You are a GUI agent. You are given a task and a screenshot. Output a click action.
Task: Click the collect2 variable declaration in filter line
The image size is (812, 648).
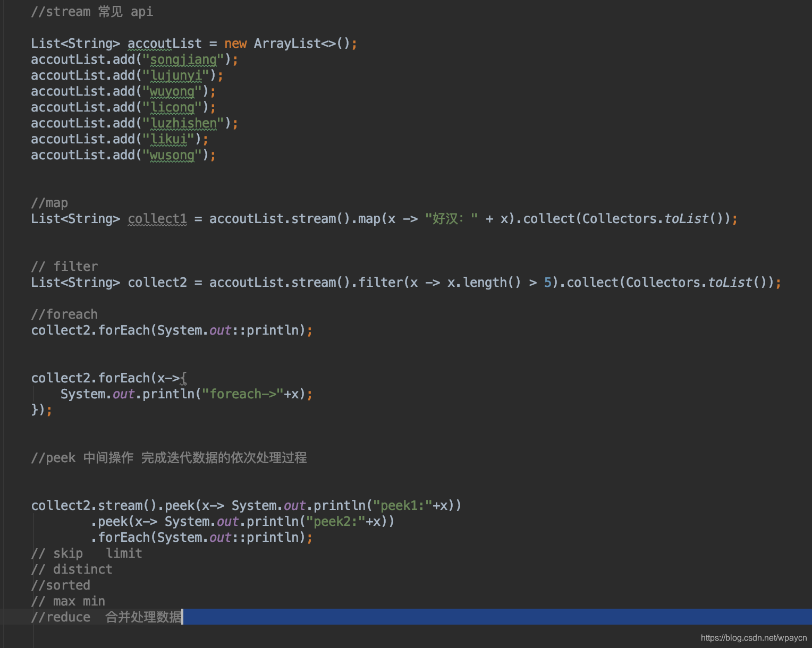tap(157, 283)
